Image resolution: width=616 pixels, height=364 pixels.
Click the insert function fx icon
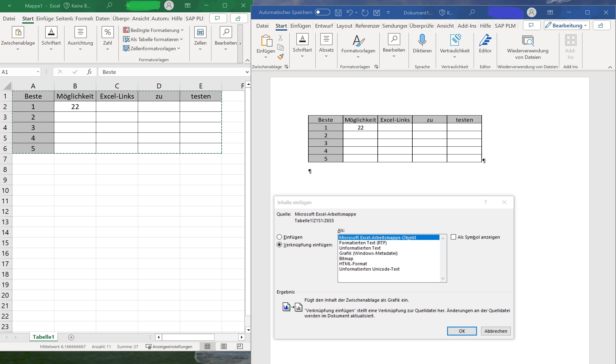coord(89,72)
